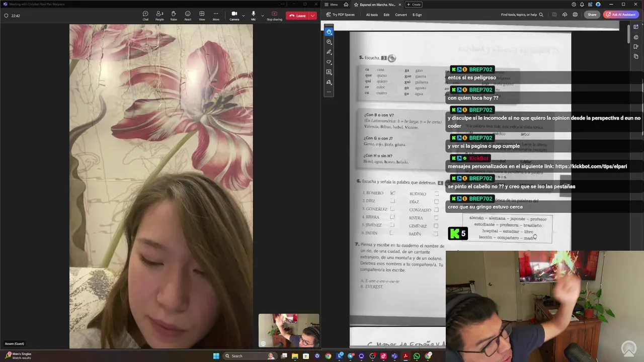Click the cloud upload icon in Acrobat
The height and width of the screenshot is (362, 644).
565,15
